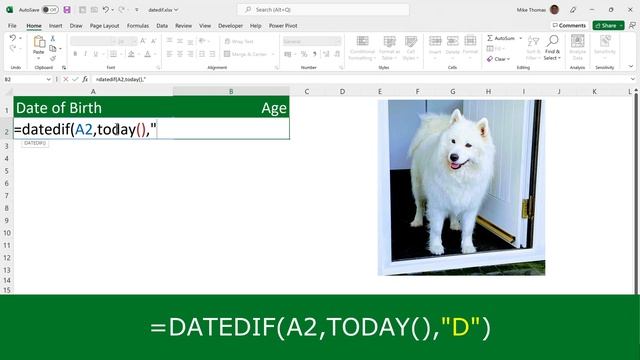This screenshot has height=360, width=640.
Task: Switch to the Page Layout tab
Action: (x=104, y=26)
